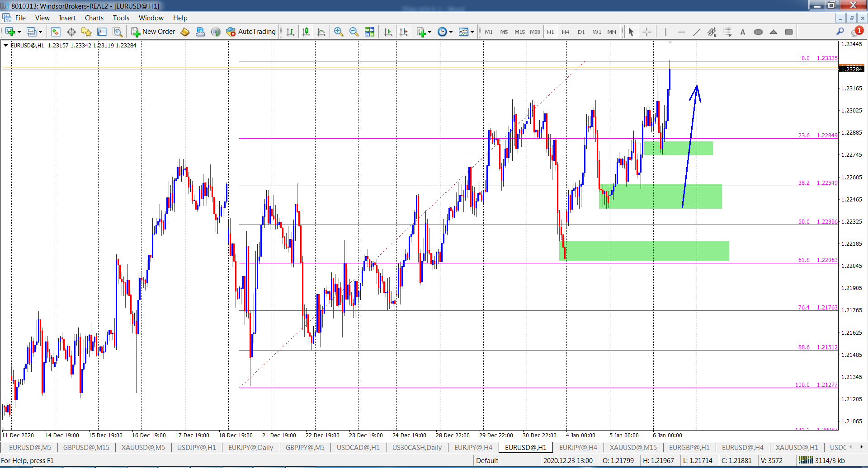Viewport: 868px width, 468px height.
Task: Open the search magnifier icon
Action: 840,32
